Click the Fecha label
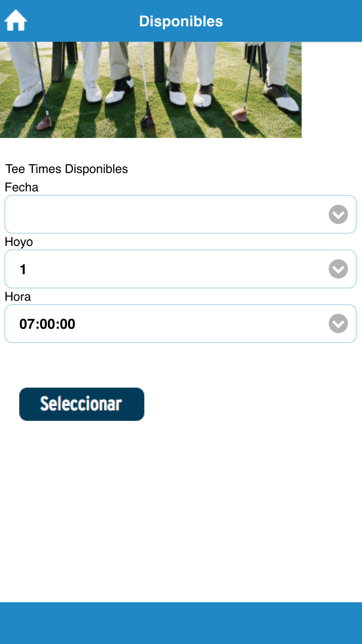 pyautogui.click(x=21, y=187)
